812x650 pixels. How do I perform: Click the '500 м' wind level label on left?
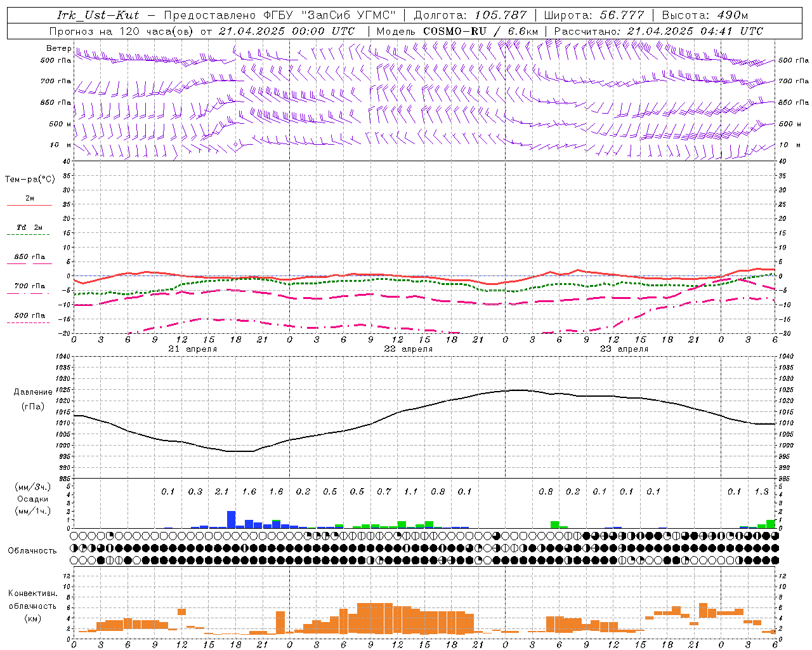(60, 124)
